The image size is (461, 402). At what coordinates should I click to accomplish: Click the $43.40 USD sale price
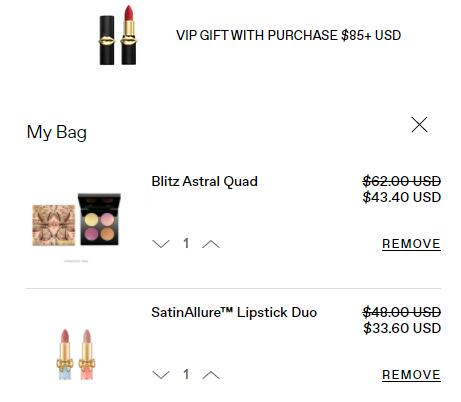[402, 197]
